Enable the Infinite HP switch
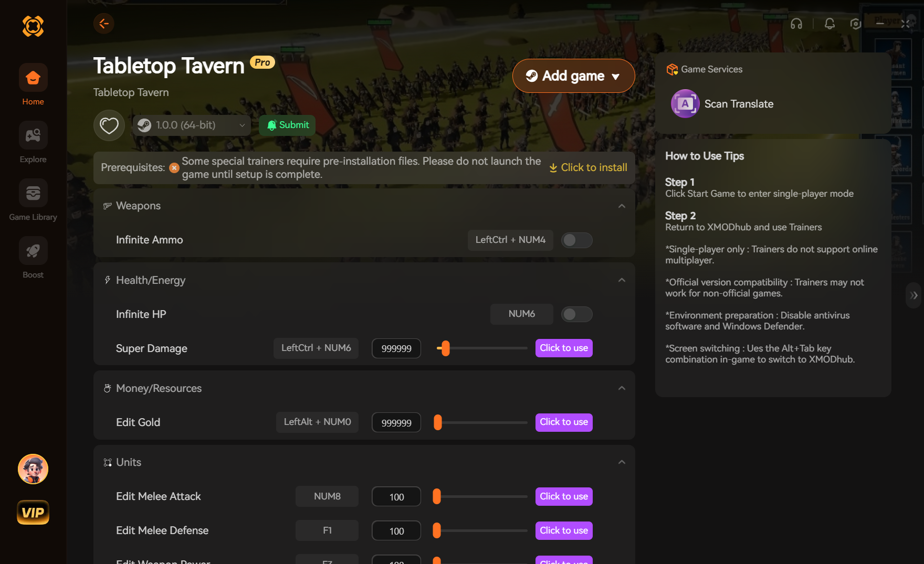The image size is (924, 564). click(577, 314)
